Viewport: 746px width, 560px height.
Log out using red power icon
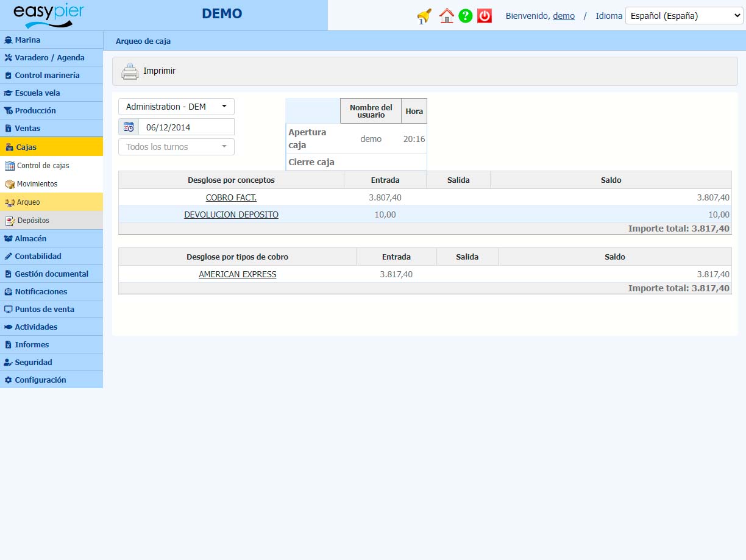tap(485, 16)
